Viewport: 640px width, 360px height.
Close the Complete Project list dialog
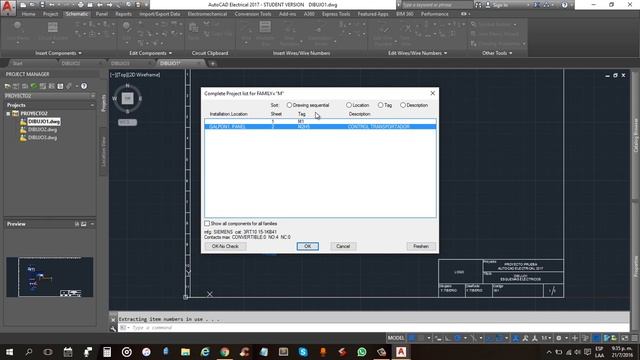coord(433,93)
